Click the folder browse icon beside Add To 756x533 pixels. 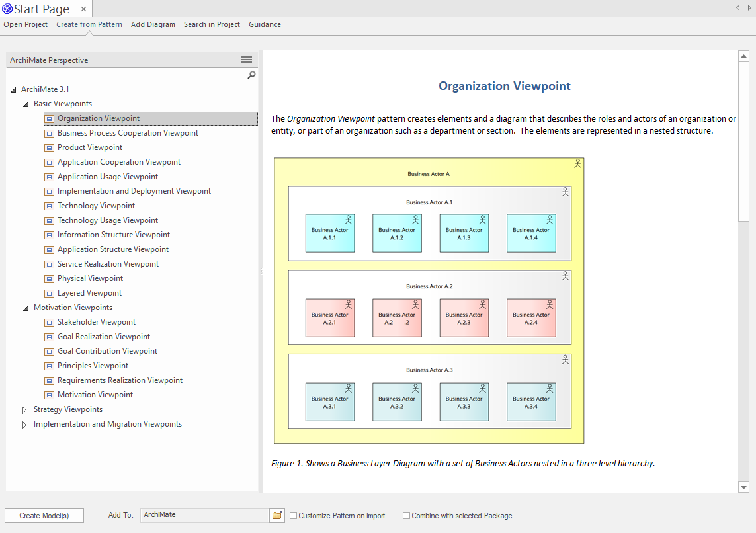point(277,515)
